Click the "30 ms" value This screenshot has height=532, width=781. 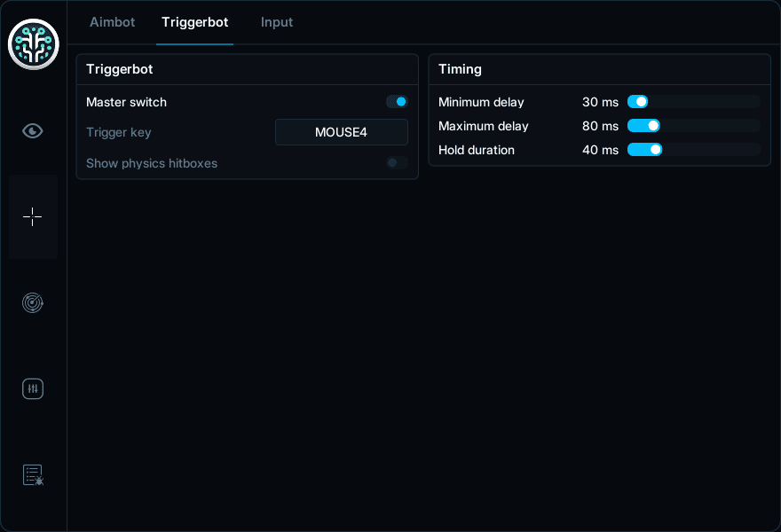[x=600, y=102]
